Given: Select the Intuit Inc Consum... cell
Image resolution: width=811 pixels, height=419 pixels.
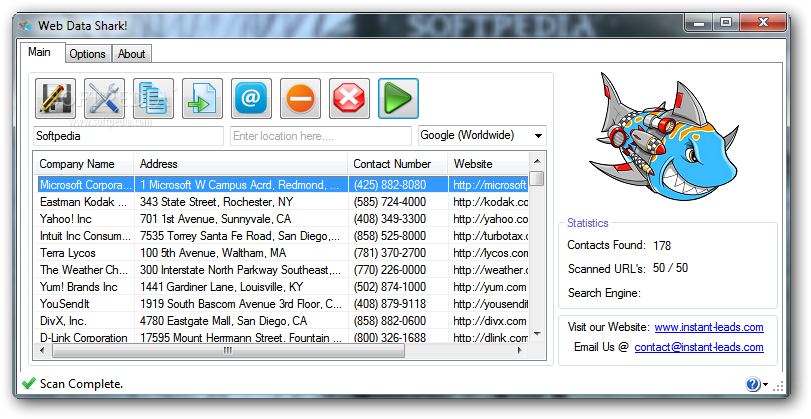Looking at the screenshot, I should coord(85,236).
